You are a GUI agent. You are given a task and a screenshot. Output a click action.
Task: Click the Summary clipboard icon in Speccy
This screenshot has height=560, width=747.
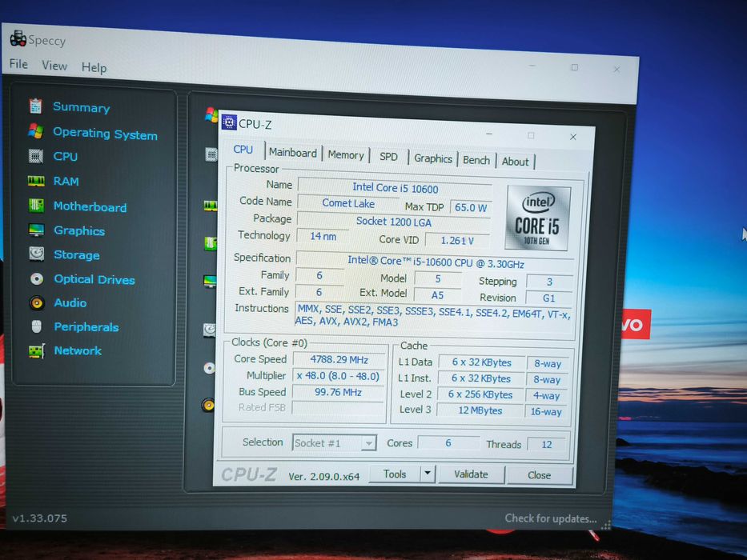point(35,106)
